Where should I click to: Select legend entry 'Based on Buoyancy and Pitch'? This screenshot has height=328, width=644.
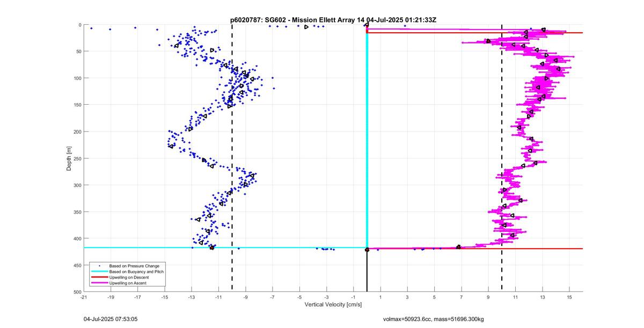(x=136, y=272)
